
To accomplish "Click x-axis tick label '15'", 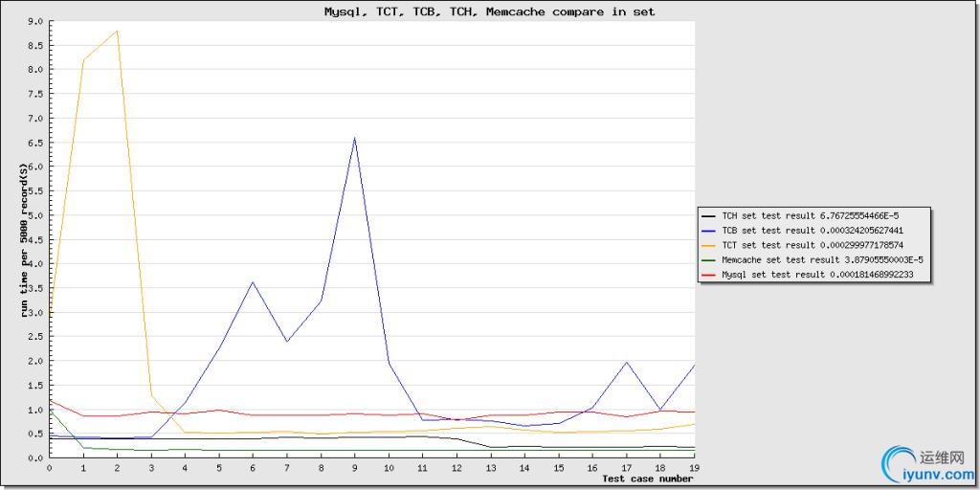I will (x=558, y=467).
